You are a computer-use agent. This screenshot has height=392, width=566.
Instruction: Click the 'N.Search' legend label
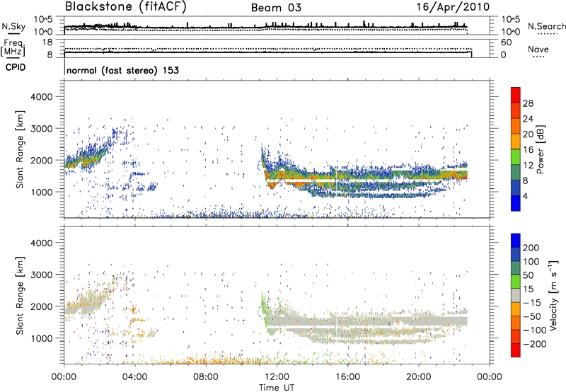click(x=546, y=26)
